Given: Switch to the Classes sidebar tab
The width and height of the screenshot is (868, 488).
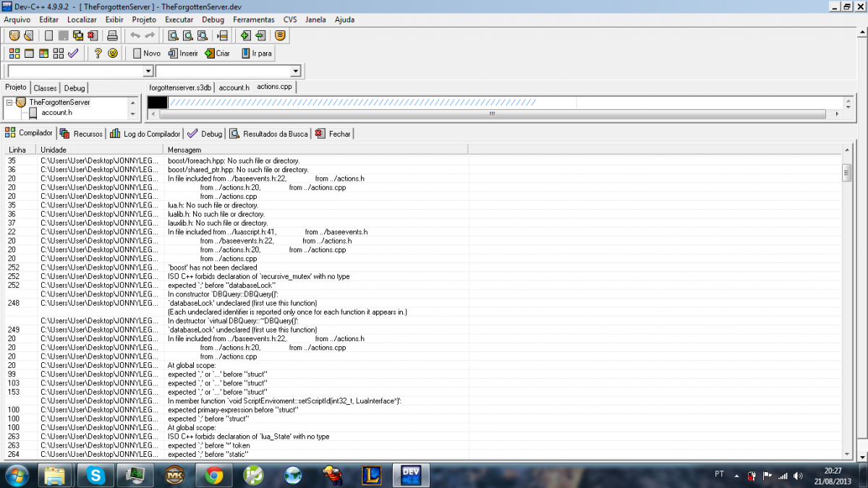Looking at the screenshot, I should pyautogui.click(x=46, y=87).
